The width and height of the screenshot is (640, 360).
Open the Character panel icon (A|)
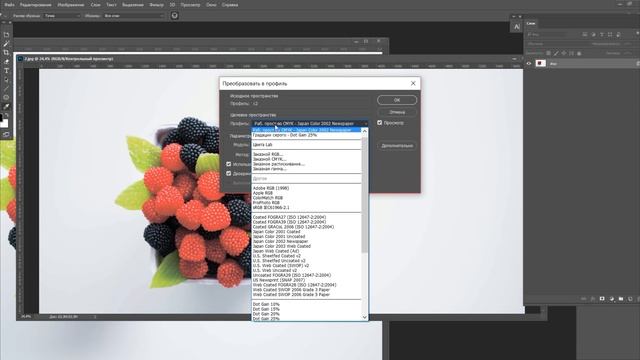click(517, 27)
